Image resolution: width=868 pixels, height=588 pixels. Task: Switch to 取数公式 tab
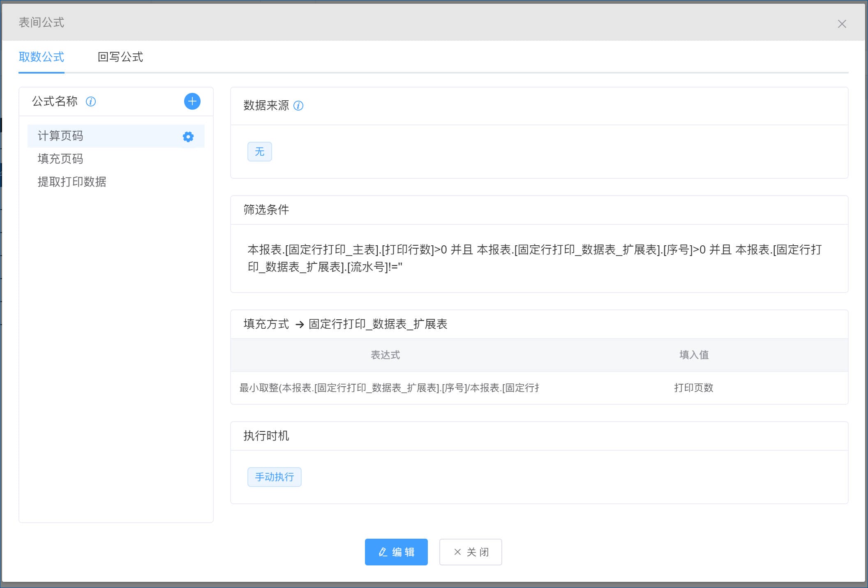point(42,57)
